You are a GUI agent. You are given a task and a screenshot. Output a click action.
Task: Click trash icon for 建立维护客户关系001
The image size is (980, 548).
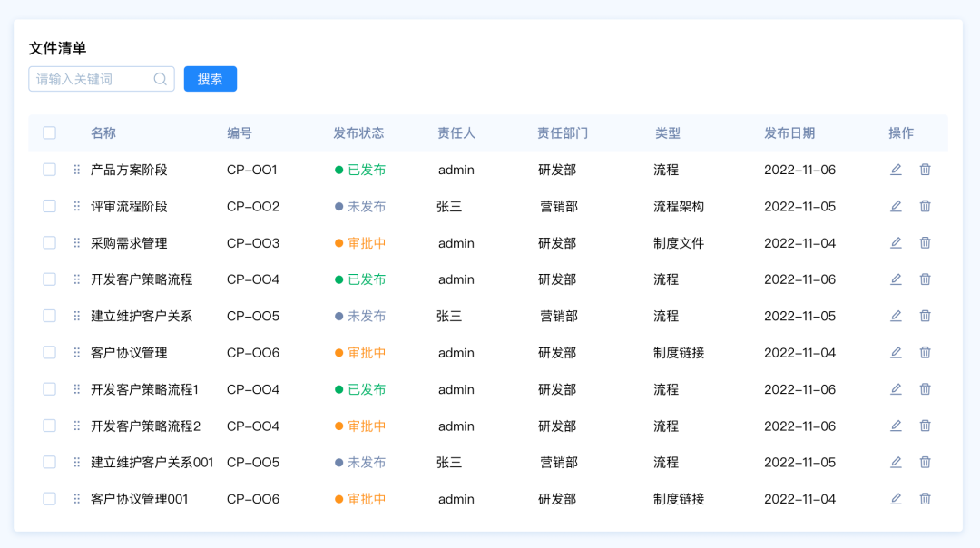926,462
